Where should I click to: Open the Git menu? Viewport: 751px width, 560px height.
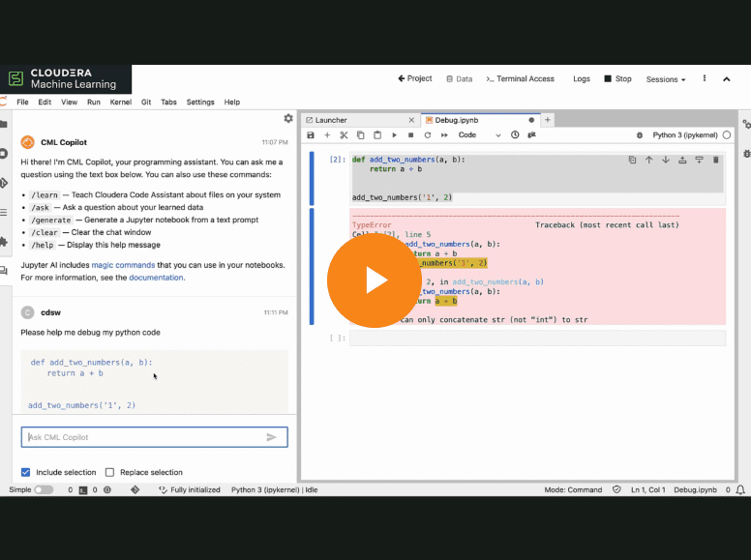coord(146,102)
